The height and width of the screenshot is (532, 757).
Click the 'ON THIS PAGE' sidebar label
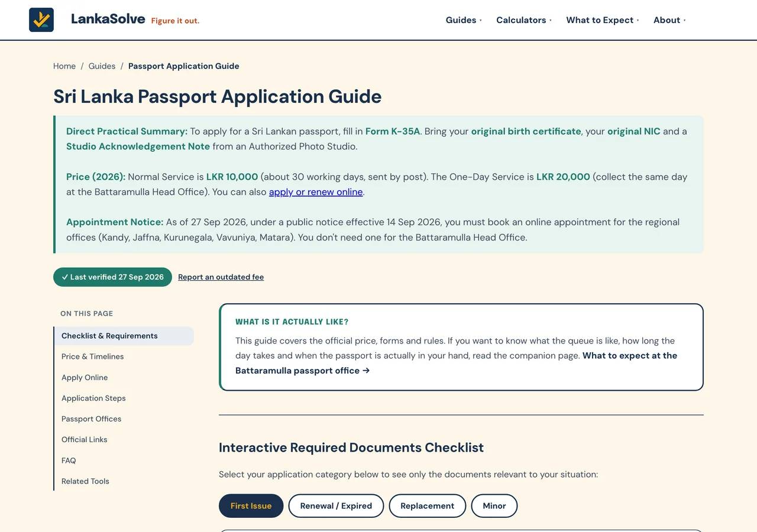(x=87, y=314)
